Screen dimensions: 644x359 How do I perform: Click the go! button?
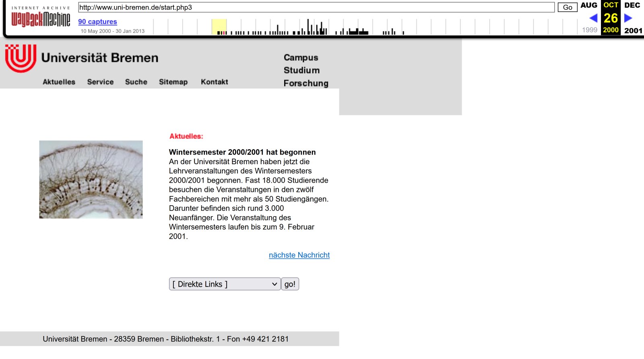tap(290, 284)
